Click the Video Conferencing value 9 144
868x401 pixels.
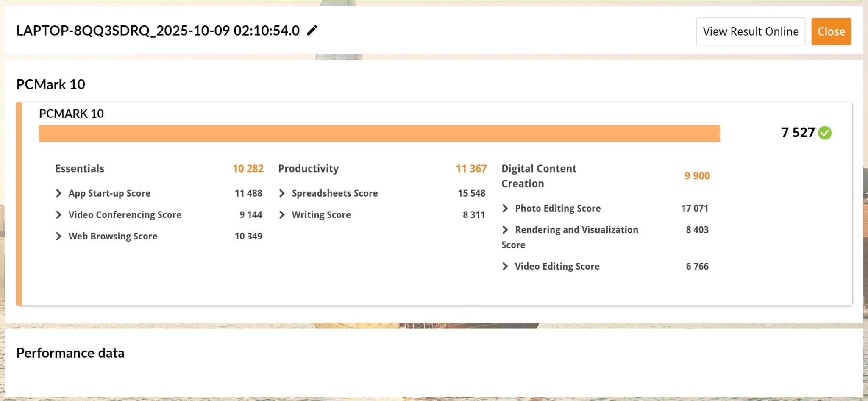tap(251, 215)
